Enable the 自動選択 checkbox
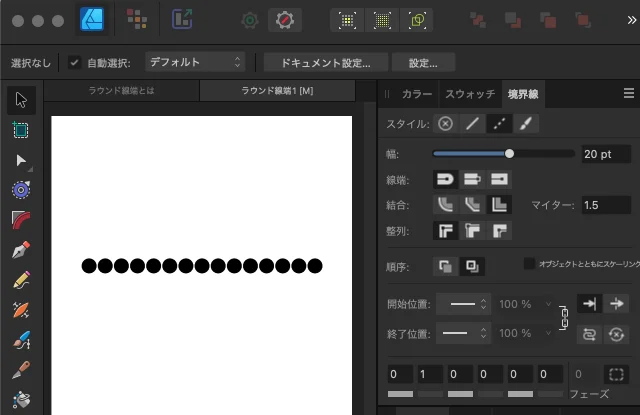This screenshot has height=415, width=640. tap(74, 63)
